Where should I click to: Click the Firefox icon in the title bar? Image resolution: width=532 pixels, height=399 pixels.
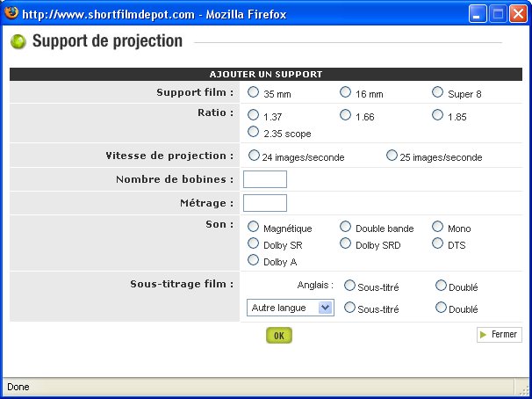[x=11, y=13]
